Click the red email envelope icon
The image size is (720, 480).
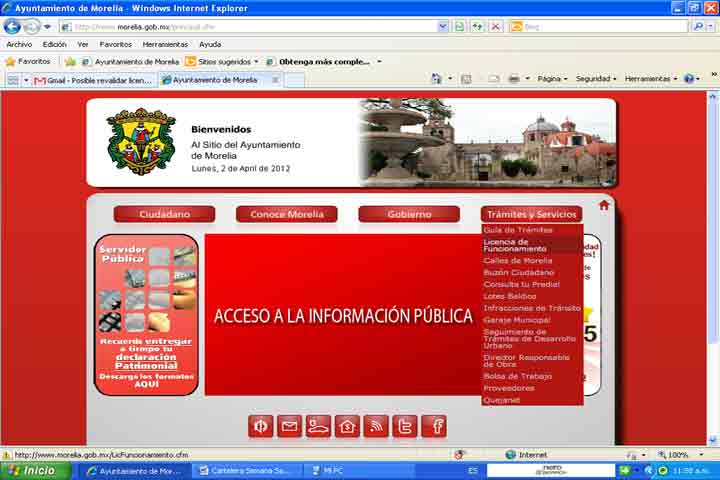click(290, 426)
